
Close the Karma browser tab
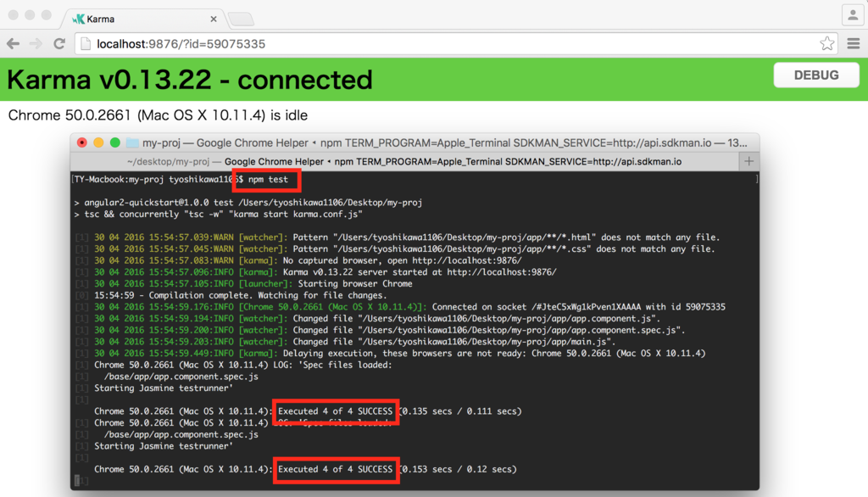tap(214, 19)
